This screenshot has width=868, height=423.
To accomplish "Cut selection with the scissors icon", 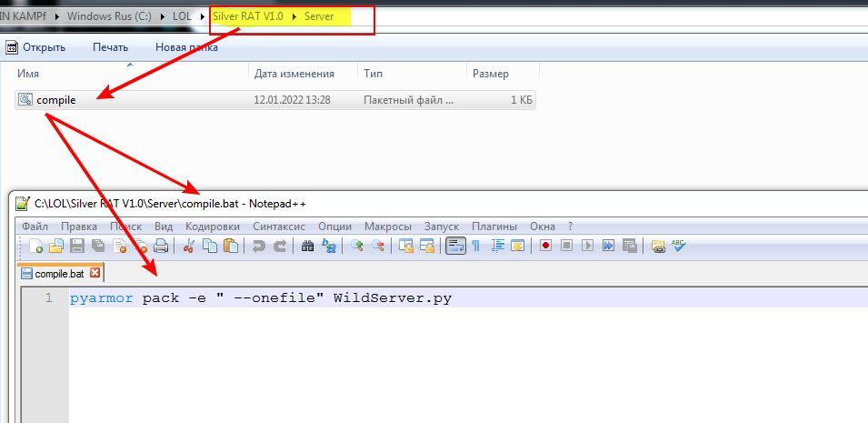I will 189,246.
